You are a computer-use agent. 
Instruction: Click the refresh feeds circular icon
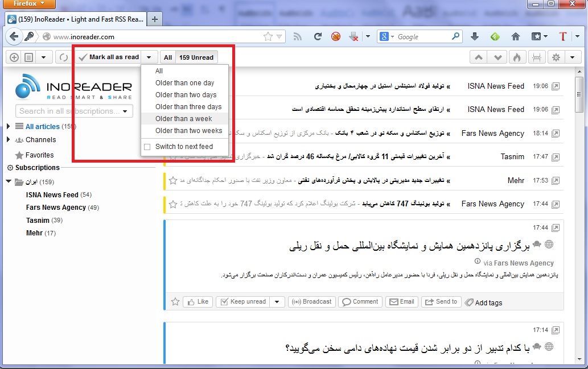pyautogui.click(x=64, y=57)
